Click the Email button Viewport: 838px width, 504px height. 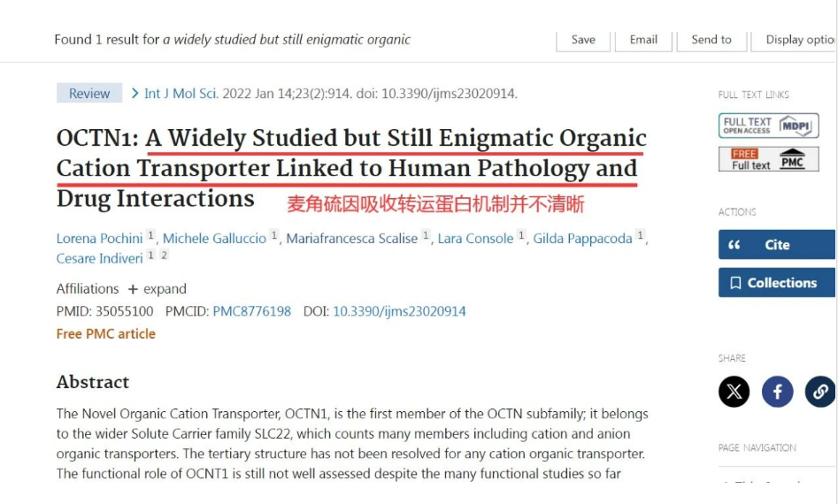click(643, 40)
